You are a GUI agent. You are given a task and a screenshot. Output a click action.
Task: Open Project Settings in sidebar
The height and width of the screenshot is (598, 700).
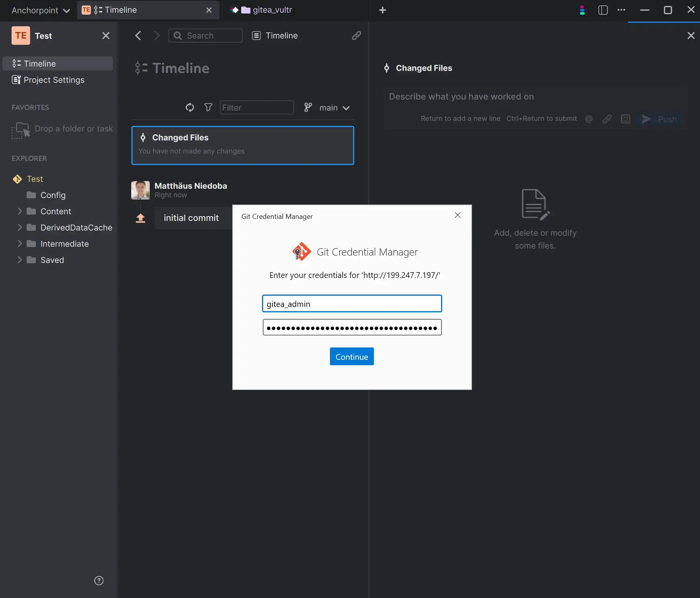click(x=57, y=80)
